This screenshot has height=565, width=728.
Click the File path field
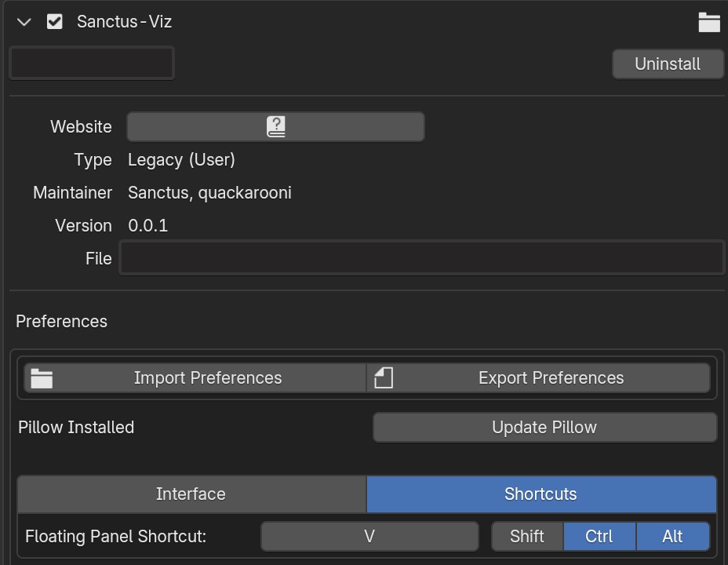[421, 258]
